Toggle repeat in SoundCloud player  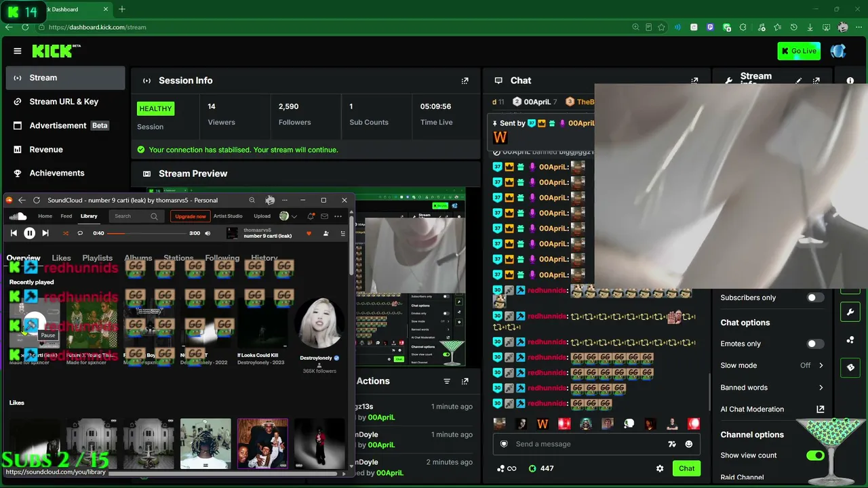[x=80, y=233]
